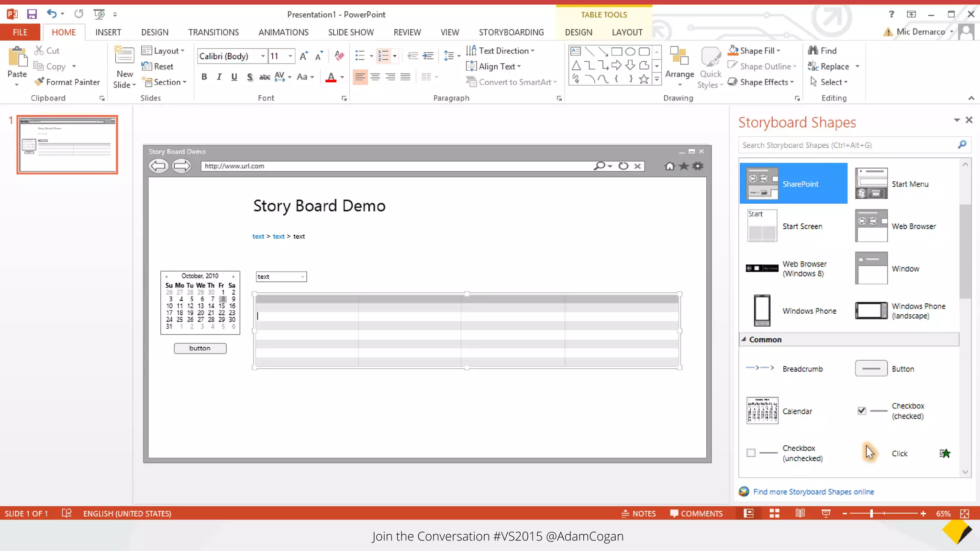The width and height of the screenshot is (980, 551).
Task: Open the COMMENTS pane
Action: click(696, 513)
